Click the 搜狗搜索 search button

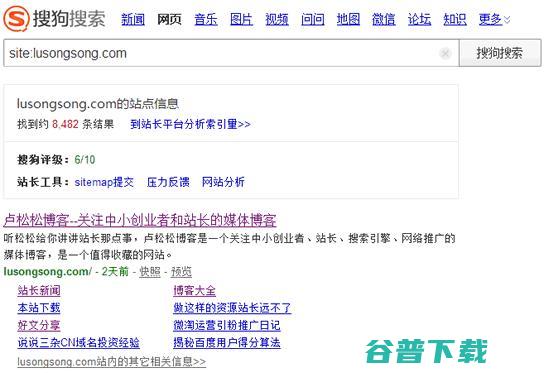click(x=500, y=53)
